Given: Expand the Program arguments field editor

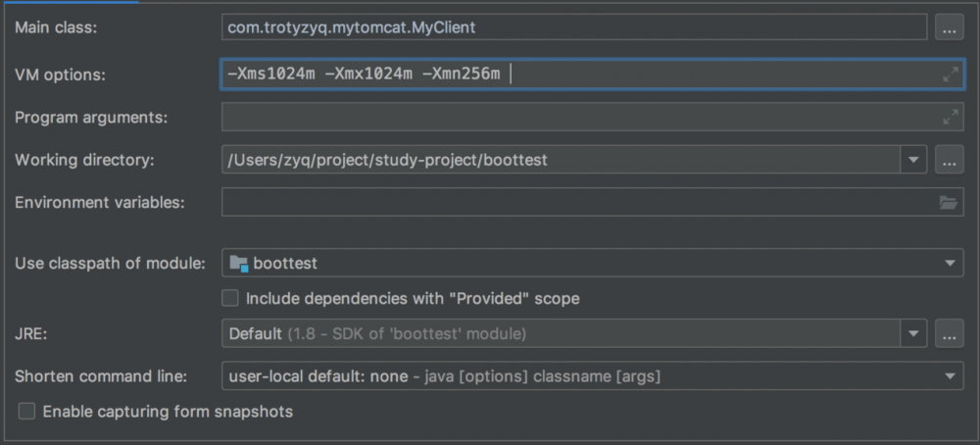Looking at the screenshot, I should click(x=950, y=118).
